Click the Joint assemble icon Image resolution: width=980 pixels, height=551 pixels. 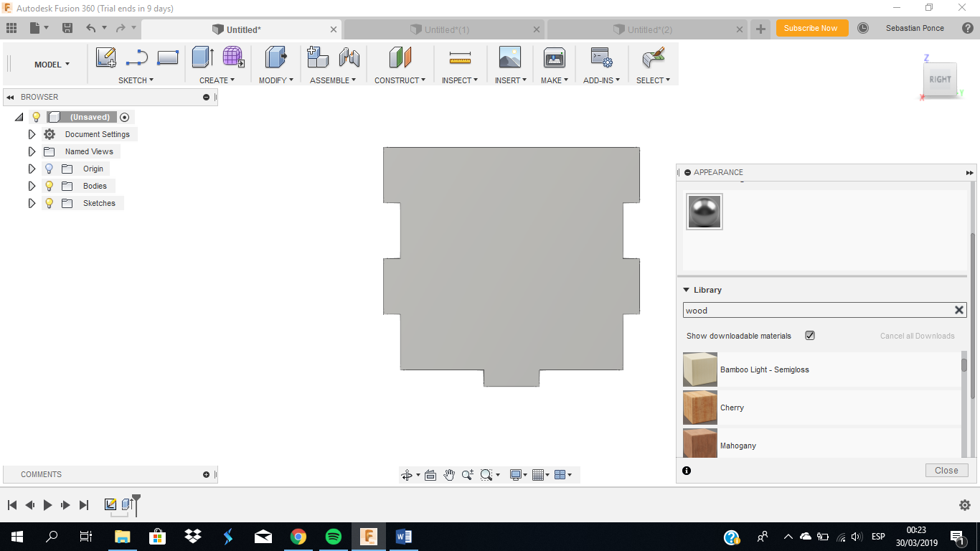pos(349,57)
